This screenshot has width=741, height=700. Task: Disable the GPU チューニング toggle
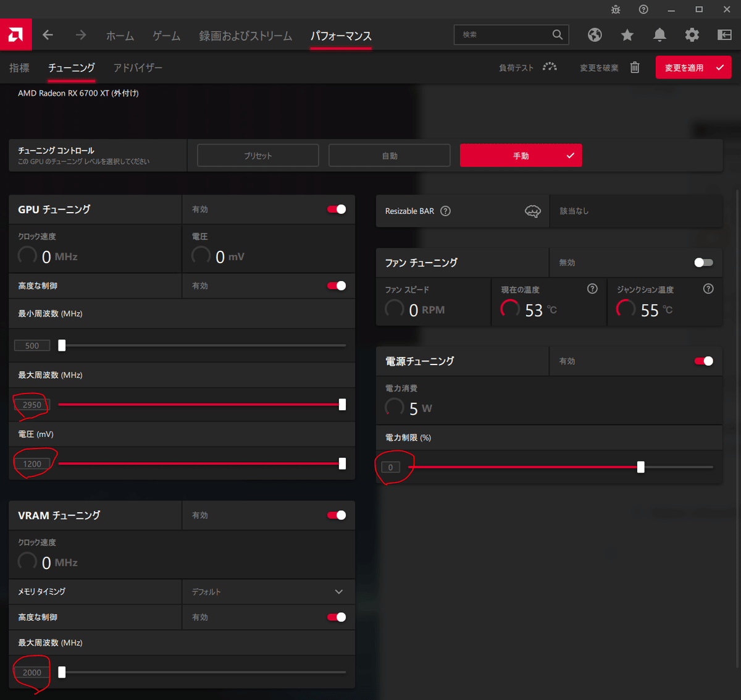click(x=337, y=209)
